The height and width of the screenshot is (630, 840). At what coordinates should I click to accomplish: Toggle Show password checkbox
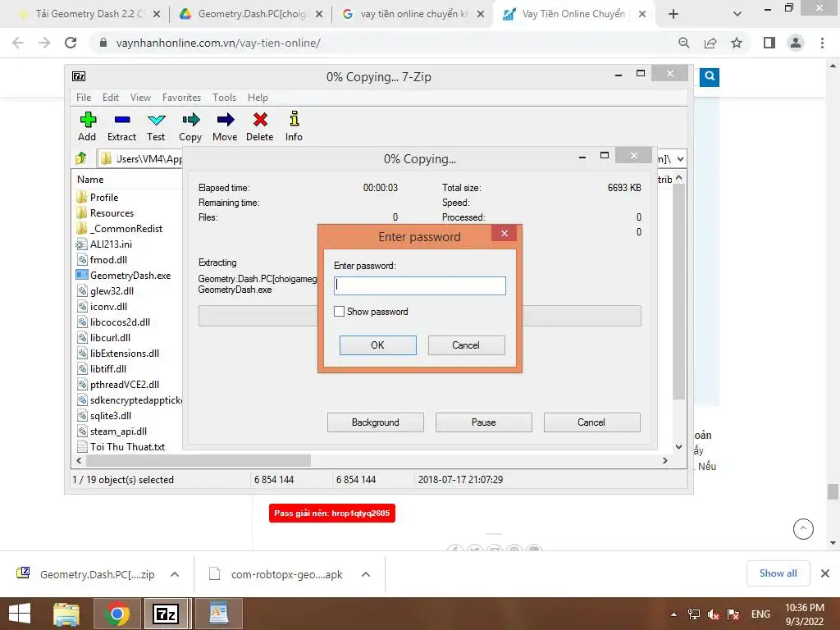click(339, 311)
